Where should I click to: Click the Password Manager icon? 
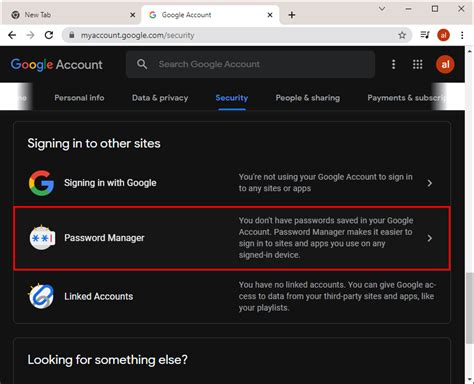42,238
